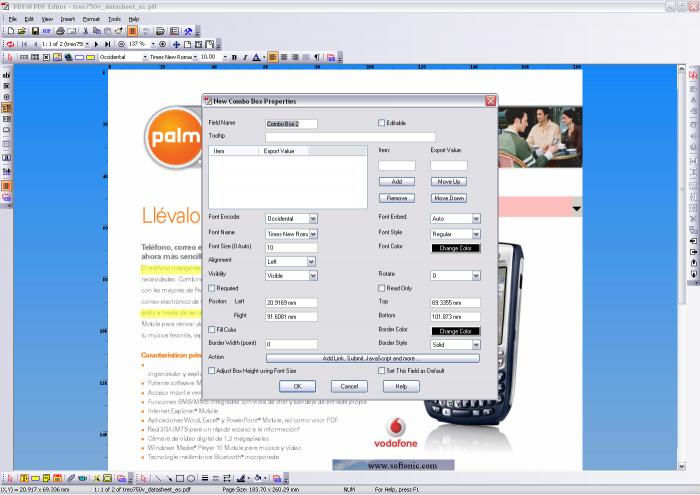Image resolution: width=700 pixels, height=495 pixels.
Task: Open the Font Embed dropdown
Action: (x=476, y=219)
